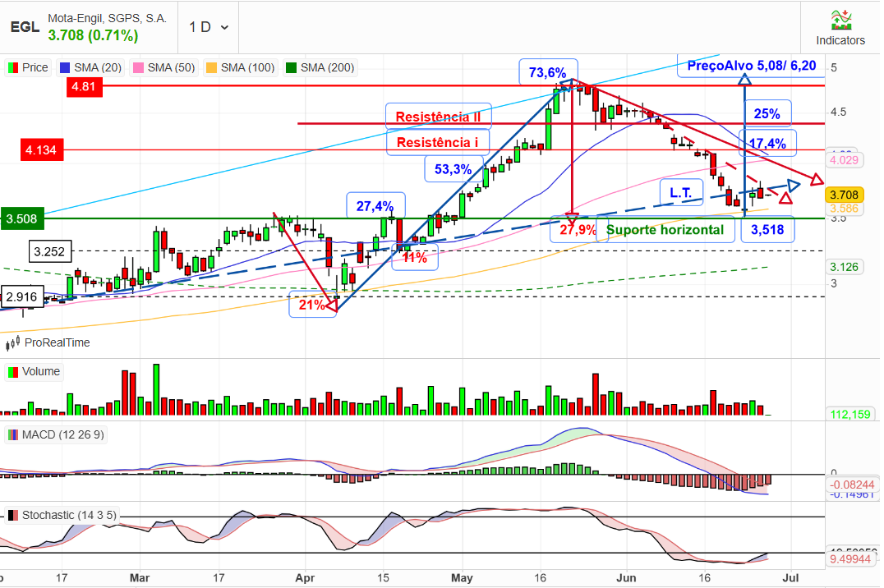Image resolution: width=884 pixels, height=588 pixels.
Task: Click the yellow 3.708 current price label
Action: pyautogui.click(x=844, y=195)
